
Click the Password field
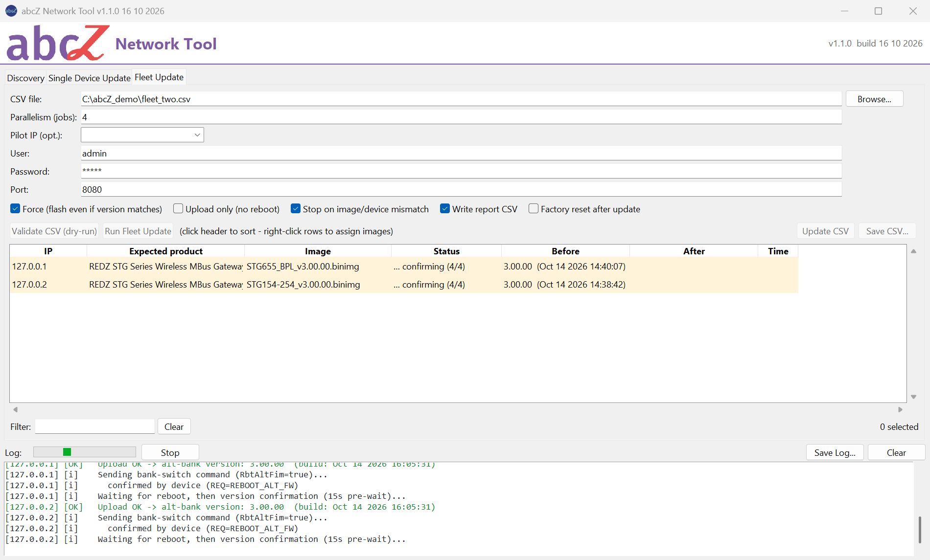461,171
